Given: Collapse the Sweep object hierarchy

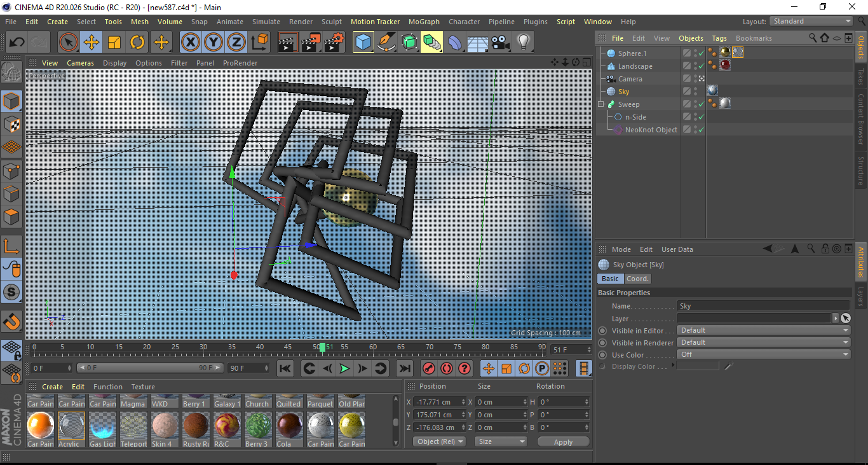Looking at the screenshot, I should pyautogui.click(x=600, y=104).
